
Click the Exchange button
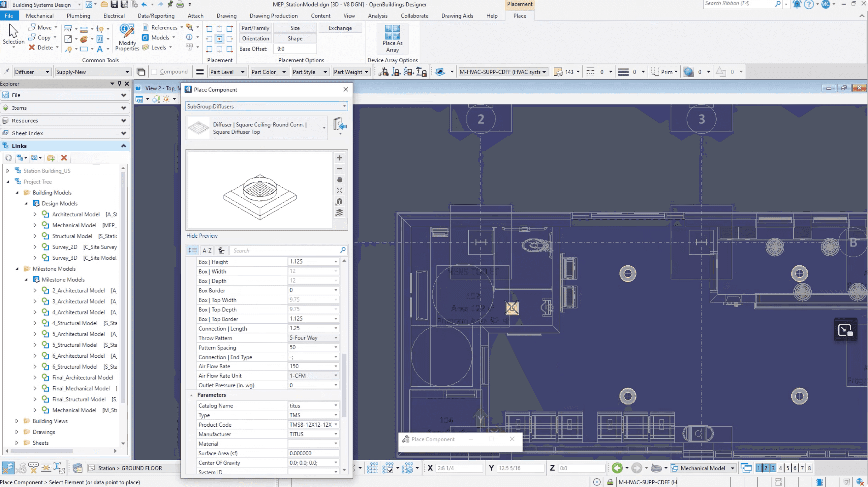(x=340, y=28)
